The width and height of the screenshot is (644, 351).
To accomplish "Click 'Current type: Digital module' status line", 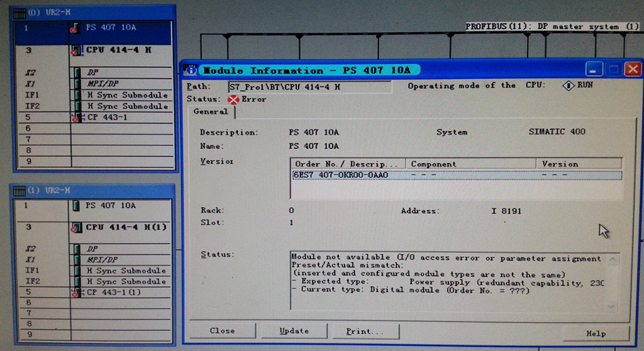I will tap(411, 290).
